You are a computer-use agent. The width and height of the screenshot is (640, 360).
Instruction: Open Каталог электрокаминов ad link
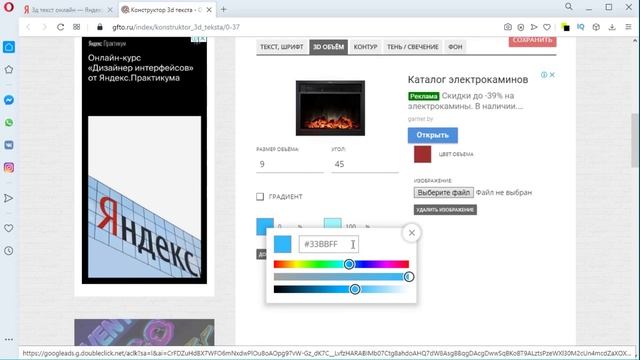coord(468,79)
